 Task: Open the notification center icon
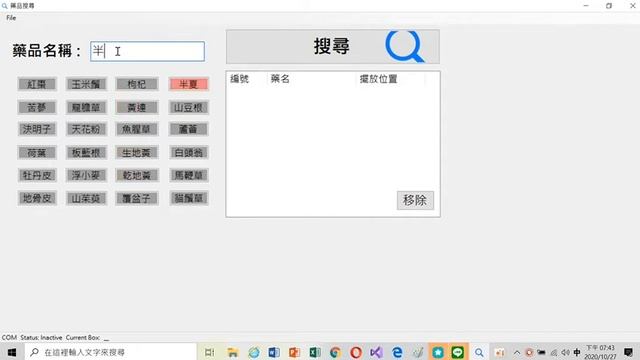pos(629,352)
